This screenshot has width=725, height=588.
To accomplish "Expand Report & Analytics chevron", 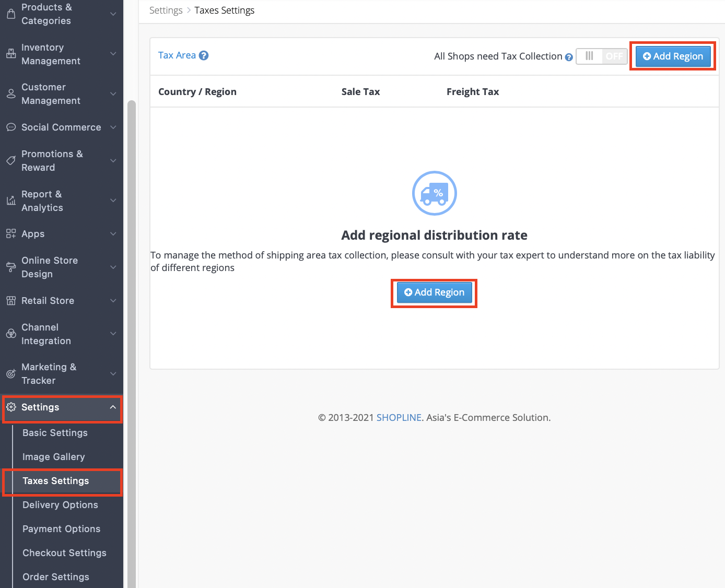I will click(x=113, y=201).
